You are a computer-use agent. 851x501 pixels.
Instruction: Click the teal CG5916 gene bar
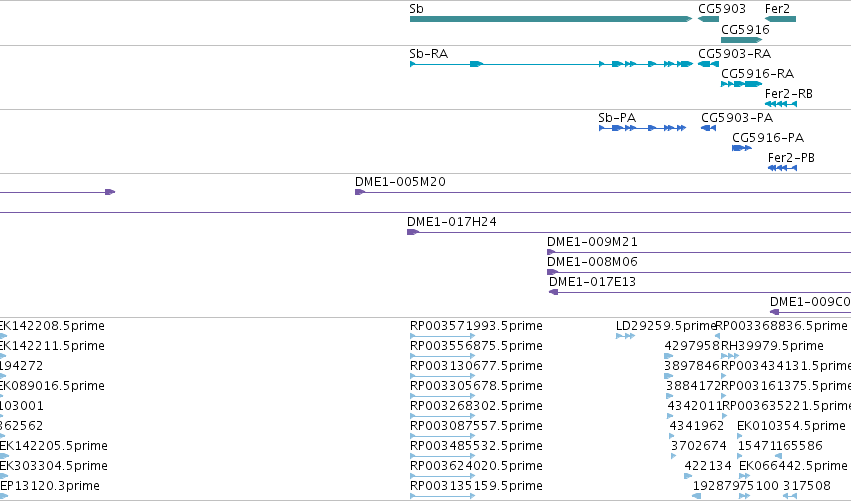coord(741,40)
